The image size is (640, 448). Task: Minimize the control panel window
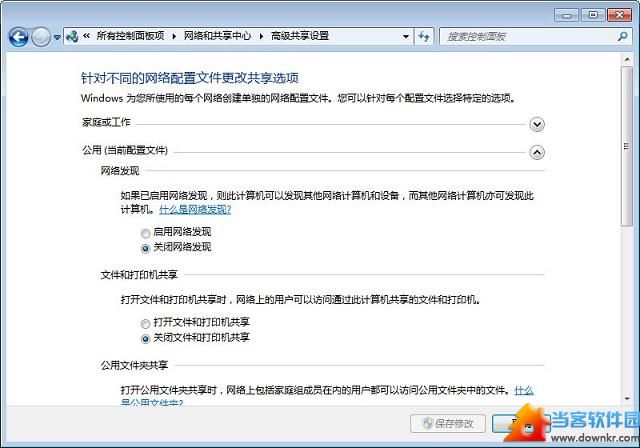[x=566, y=16]
